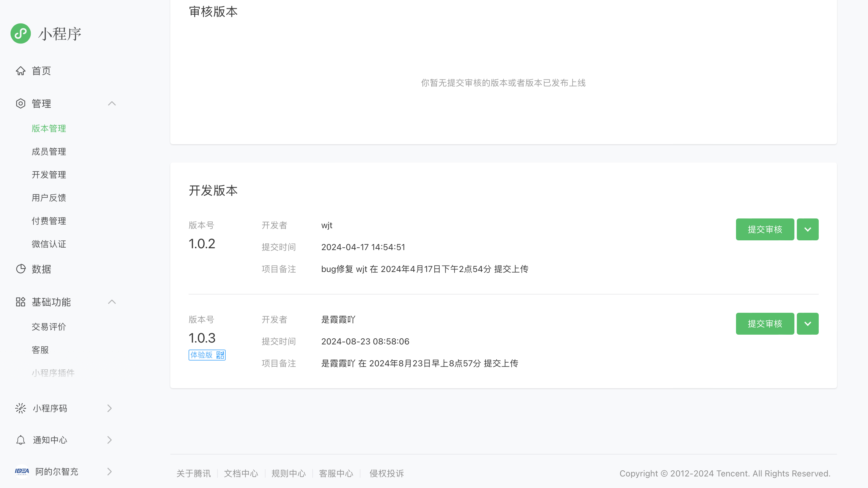
Task: Click the home icon next to 首页
Action: click(x=21, y=71)
